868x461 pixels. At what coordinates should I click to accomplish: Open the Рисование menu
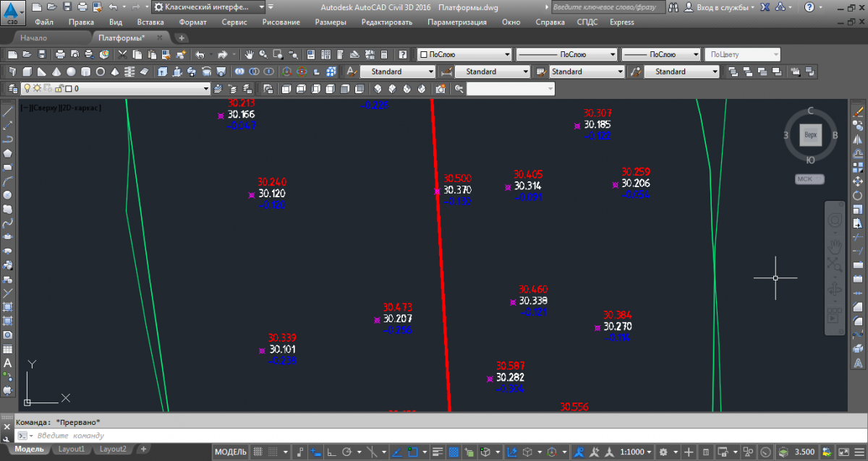click(281, 22)
